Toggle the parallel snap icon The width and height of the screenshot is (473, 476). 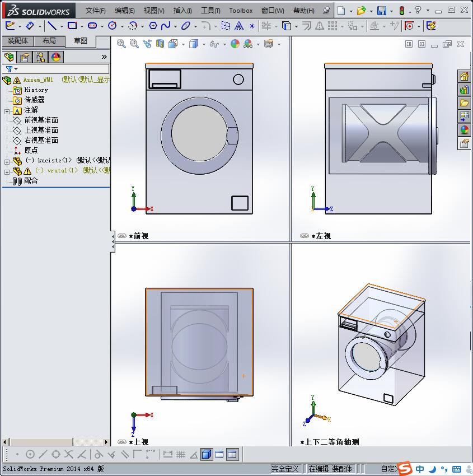point(125,455)
